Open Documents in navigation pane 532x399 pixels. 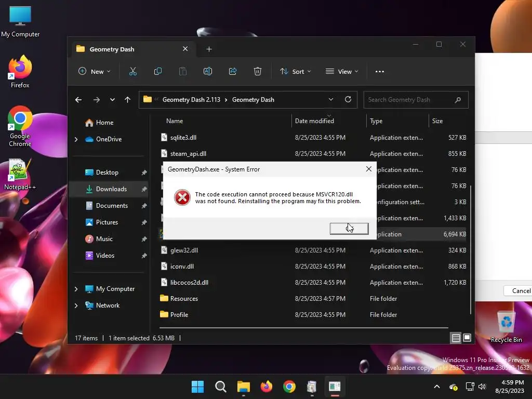pos(112,206)
